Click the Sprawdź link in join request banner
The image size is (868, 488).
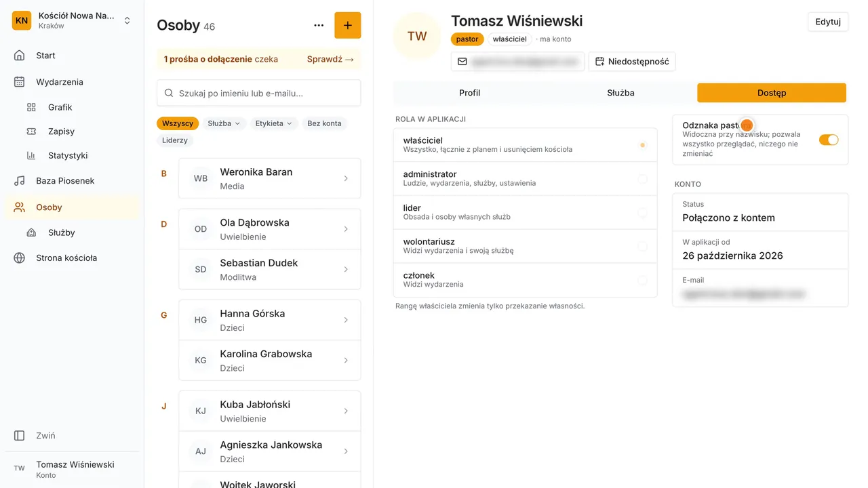(x=330, y=59)
